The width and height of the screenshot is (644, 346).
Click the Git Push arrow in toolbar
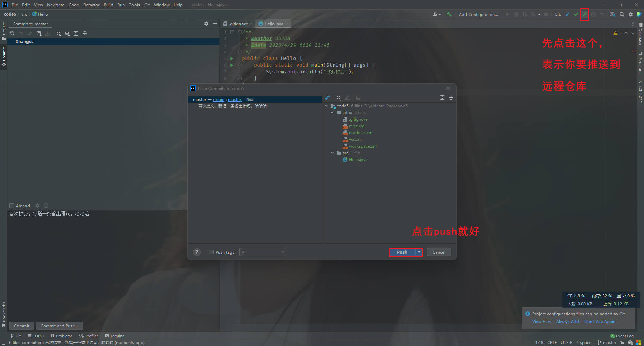585,14
